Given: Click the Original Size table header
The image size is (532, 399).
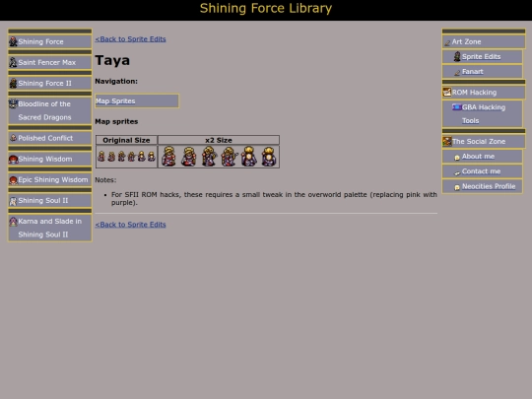Looking at the screenshot, I should point(126,140).
